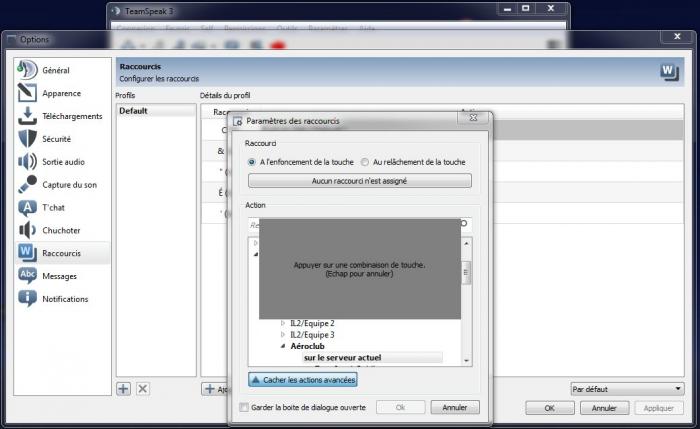Close the Paramètres des raccourcis dialog
Viewport: 700px width, 429px height.
[474, 118]
